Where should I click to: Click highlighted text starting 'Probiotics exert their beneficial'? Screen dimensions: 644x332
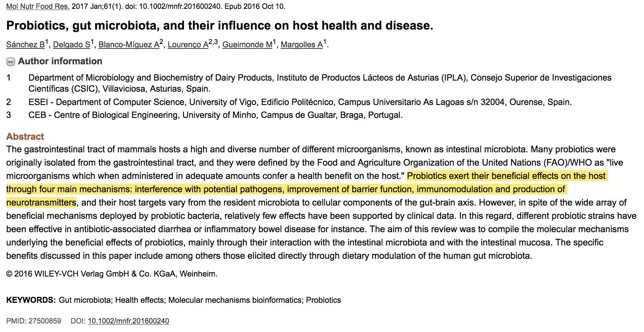[x=506, y=176]
